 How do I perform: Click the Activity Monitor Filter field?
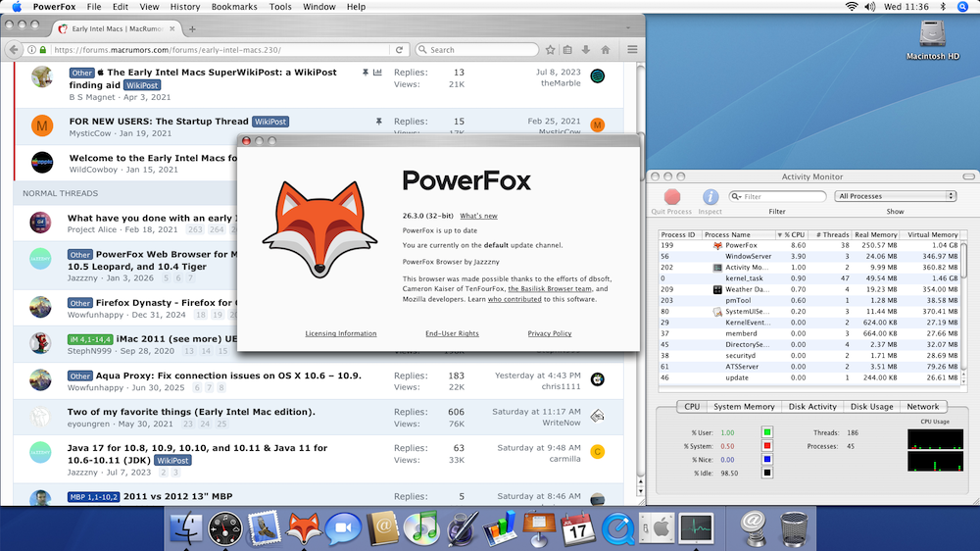(777, 196)
